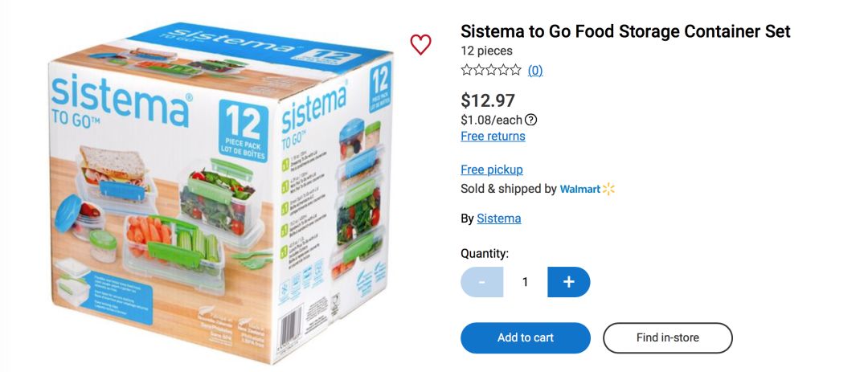Viewport: 868px width, 372px height.
Task: Click the first empty rating star
Action: (x=467, y=71)
